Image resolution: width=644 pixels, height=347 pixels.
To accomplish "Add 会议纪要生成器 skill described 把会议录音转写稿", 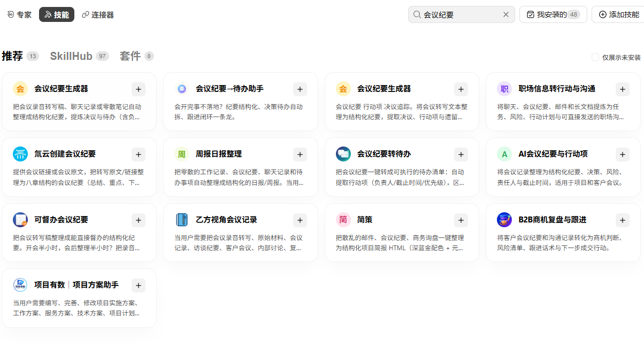I will (x=139, y=89).
